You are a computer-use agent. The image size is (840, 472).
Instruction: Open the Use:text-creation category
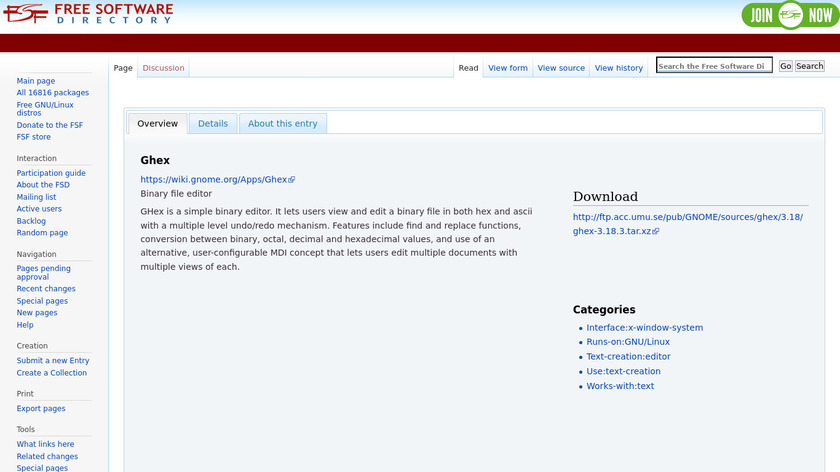coord(623,371)
